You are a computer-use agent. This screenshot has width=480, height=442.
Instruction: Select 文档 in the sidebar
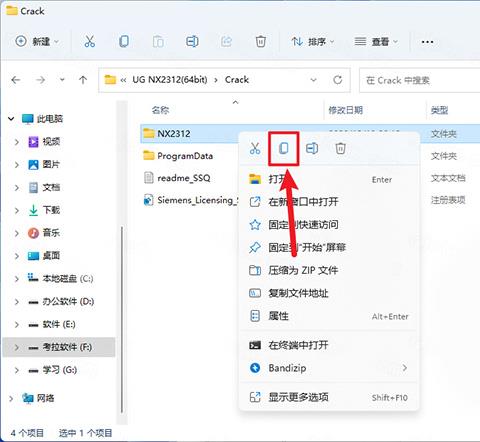pyautogui.click(x=44, y=187)
